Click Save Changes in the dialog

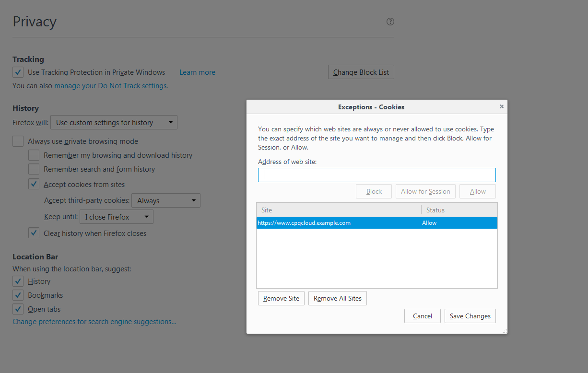470,316
